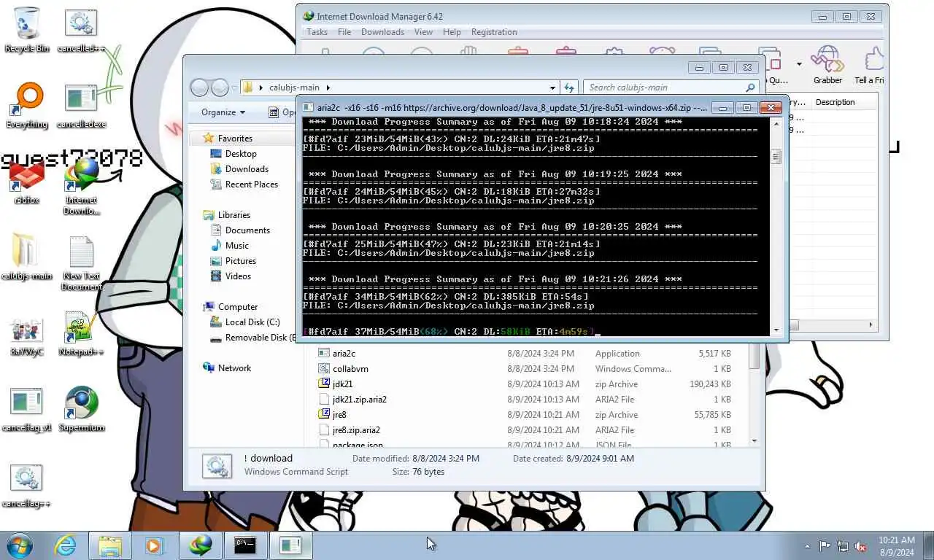Select Network in navigation pane
Image resolution: width=934 pixels, height=560 pixels.
(x=234, y=368)
